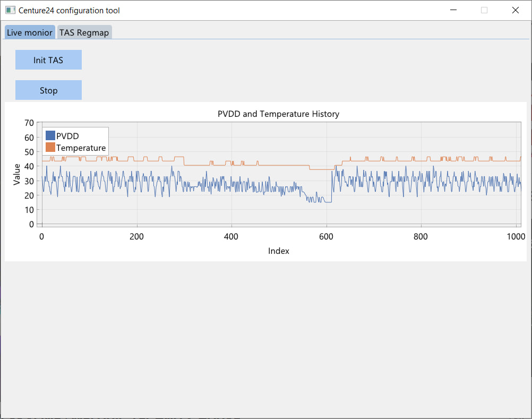Click the 400 tick label on the x-axis
532x419 pixels.
tap(231, 237)
